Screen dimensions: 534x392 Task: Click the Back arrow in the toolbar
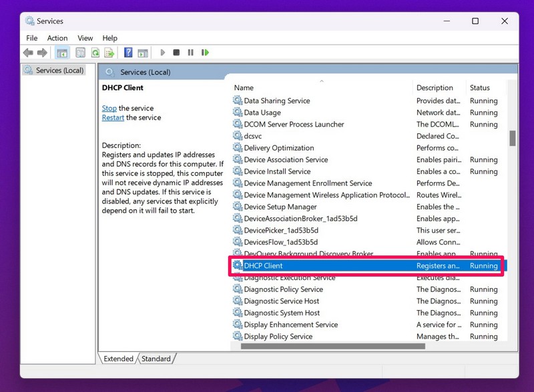pyautogui.click(x=27, y=53)
